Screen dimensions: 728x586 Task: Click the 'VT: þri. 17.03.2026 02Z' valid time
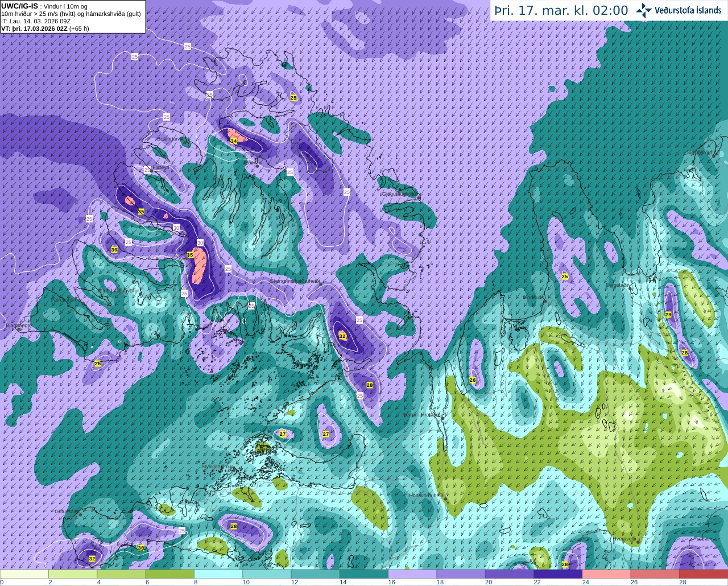click(x=34, y=28)
